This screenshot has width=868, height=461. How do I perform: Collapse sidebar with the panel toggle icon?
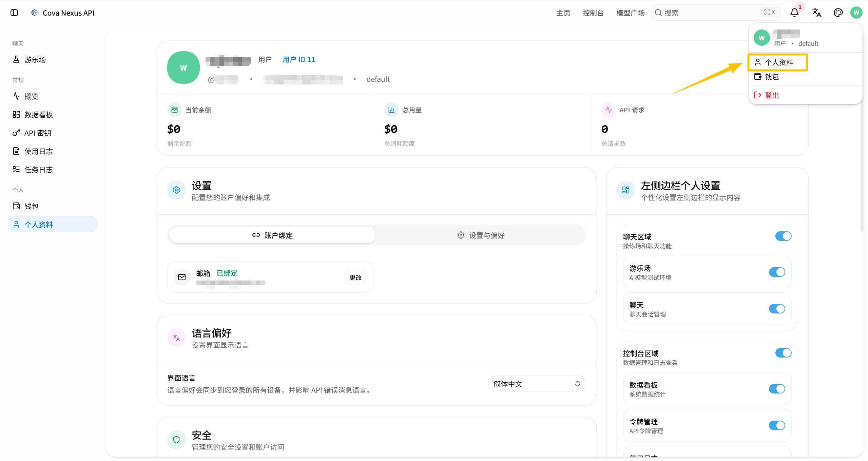tap(14, 13)
